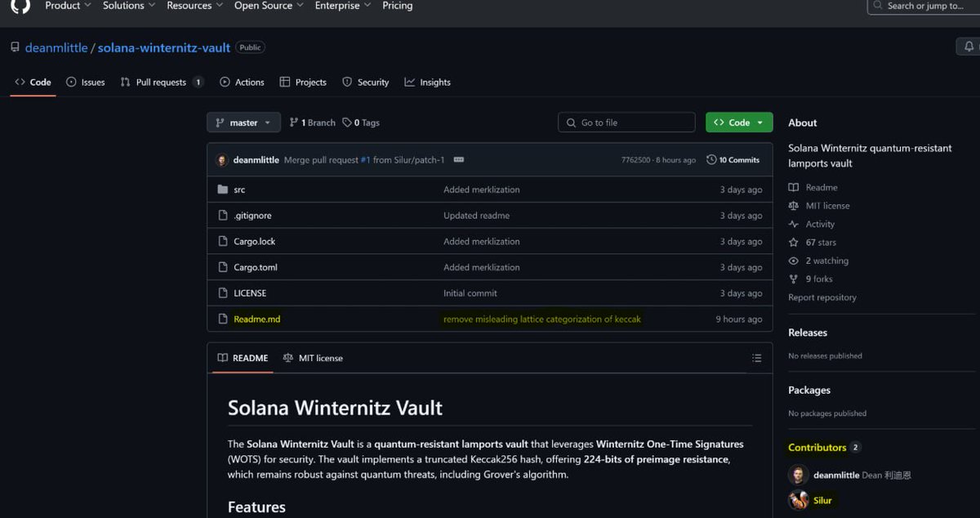The width and height of the screenshot is (980, 518).
Task: Open the .gitignore file
Action: click(x=252, y=216)
